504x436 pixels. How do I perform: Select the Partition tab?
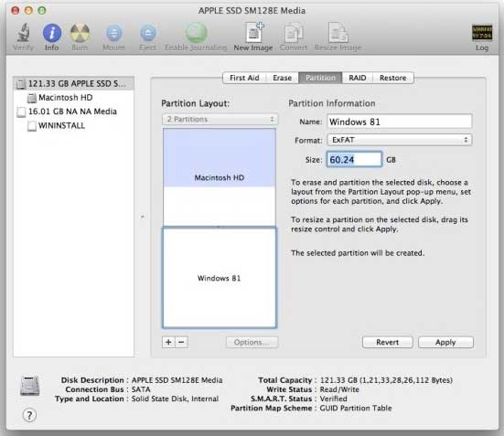pyautogui.click(x=320, y=78)
